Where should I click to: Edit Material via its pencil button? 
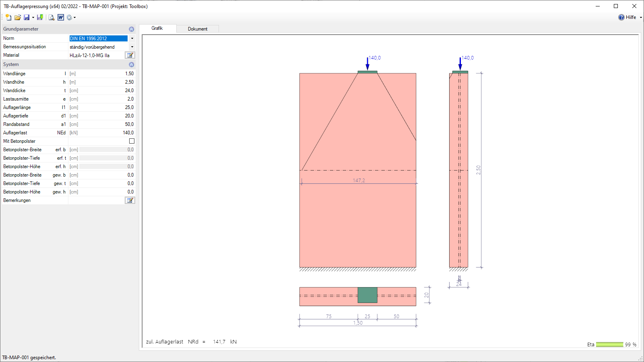[130, 55]
